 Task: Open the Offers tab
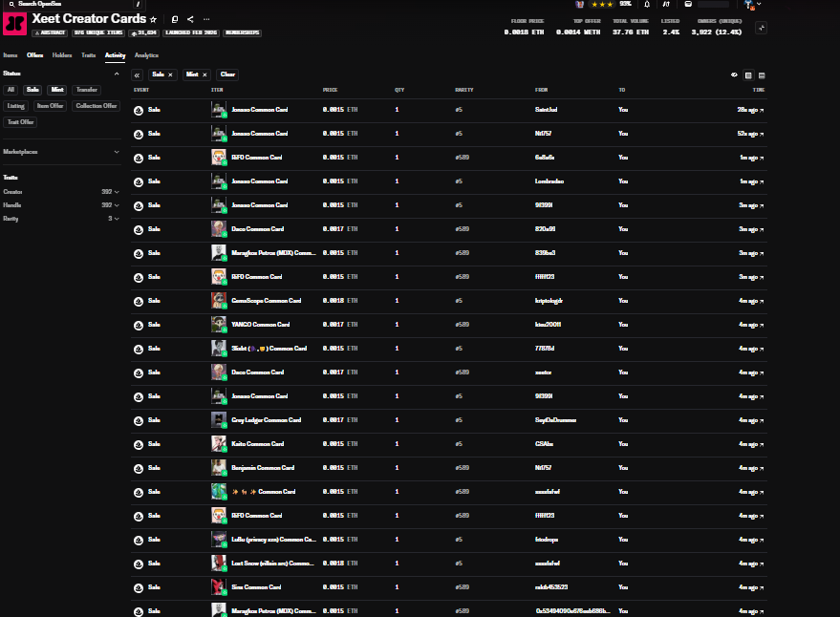[x=34, y=55]
